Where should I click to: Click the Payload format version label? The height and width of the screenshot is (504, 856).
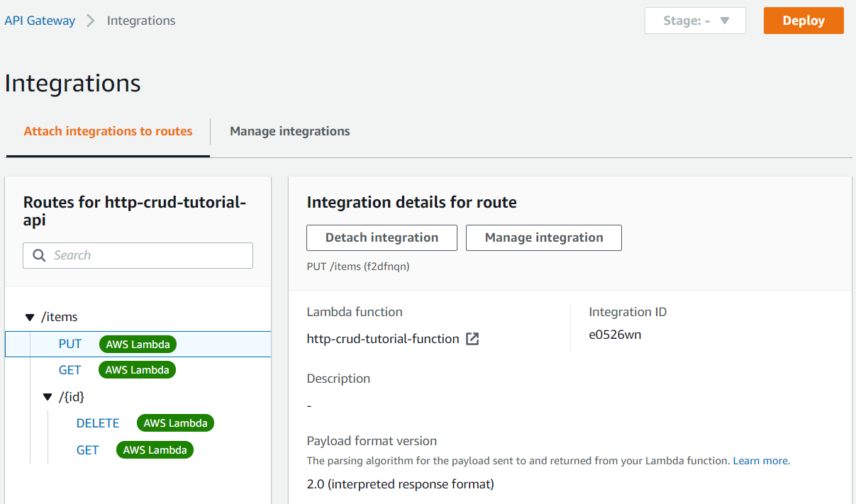pyautogui.click(x=372, y=441)
